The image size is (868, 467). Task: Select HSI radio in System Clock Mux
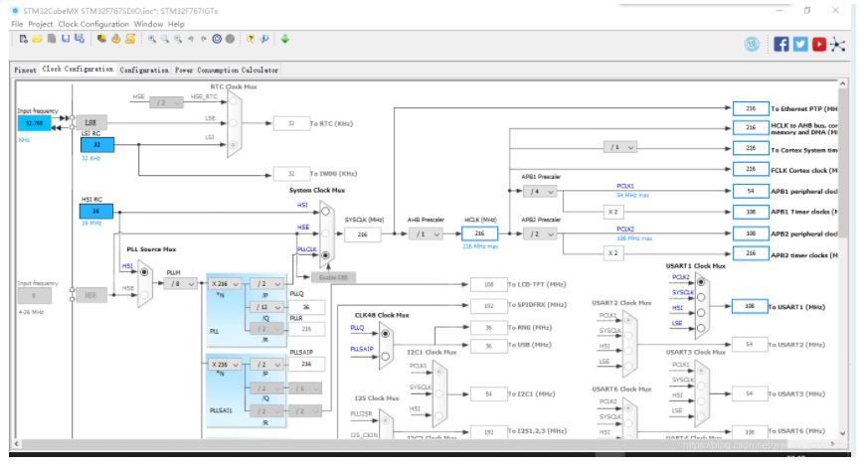tap(325, 212)
